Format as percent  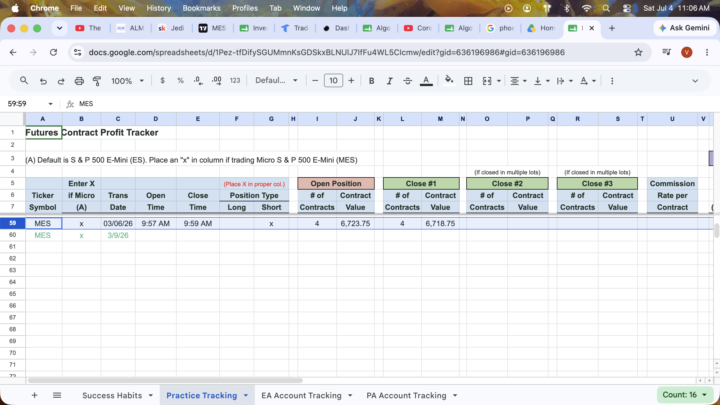(x=180, y=81)
